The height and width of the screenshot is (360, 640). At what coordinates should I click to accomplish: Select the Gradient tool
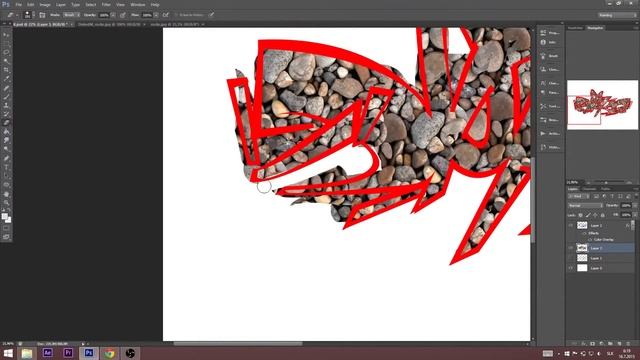tap(6, 132)
